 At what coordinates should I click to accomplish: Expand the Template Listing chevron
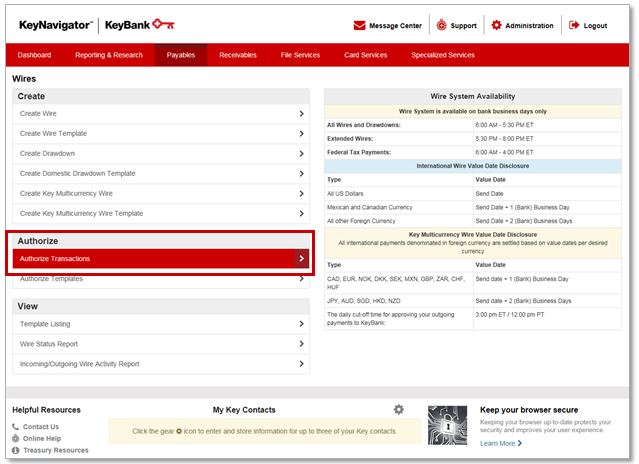pyautogui.click(x=301, y=324)
